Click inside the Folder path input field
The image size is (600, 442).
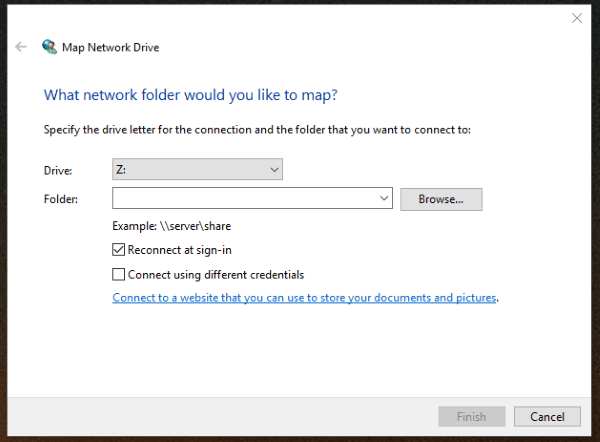click(245, 199)
